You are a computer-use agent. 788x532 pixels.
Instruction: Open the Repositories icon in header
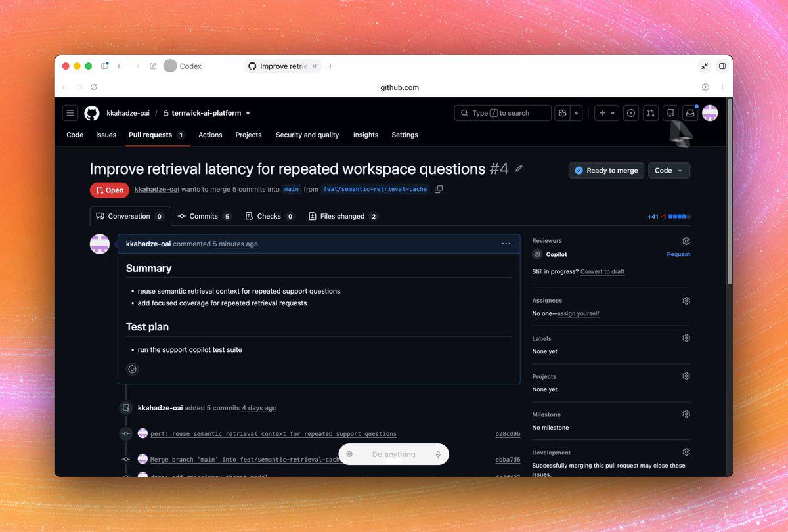(670, 113)
